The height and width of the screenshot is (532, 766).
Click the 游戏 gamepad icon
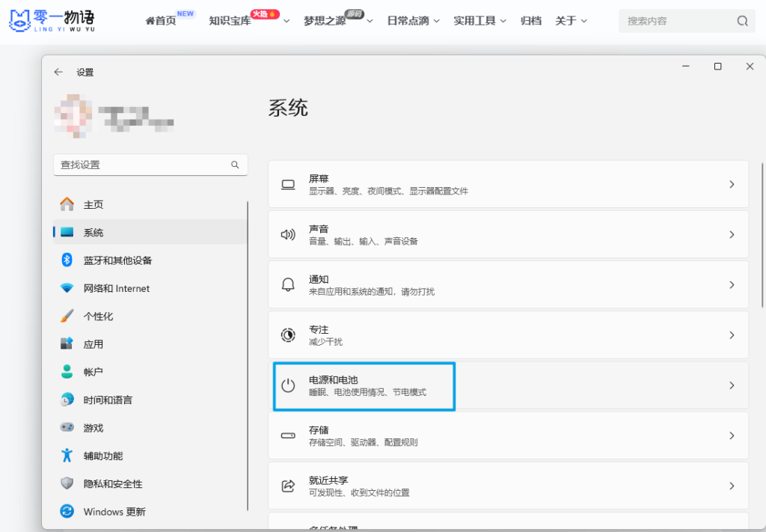point(67,427)
